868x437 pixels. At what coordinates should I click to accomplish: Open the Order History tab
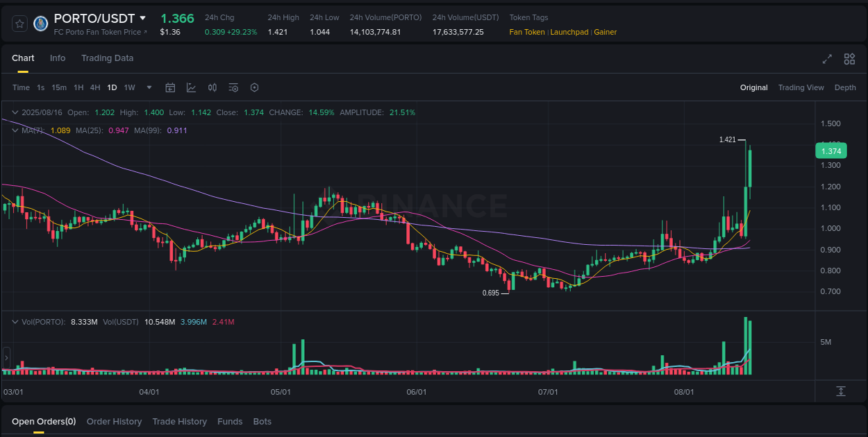(x=114, y=421)
